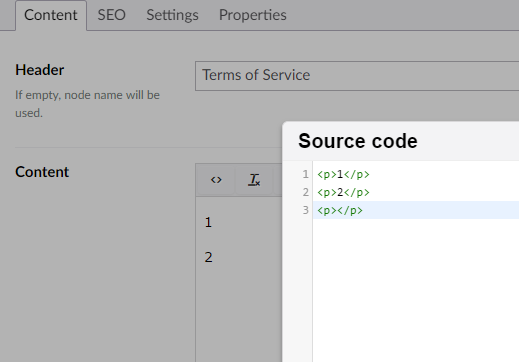
Task: Click the 'If empty, node name' hint text
Action: [87, 104]
